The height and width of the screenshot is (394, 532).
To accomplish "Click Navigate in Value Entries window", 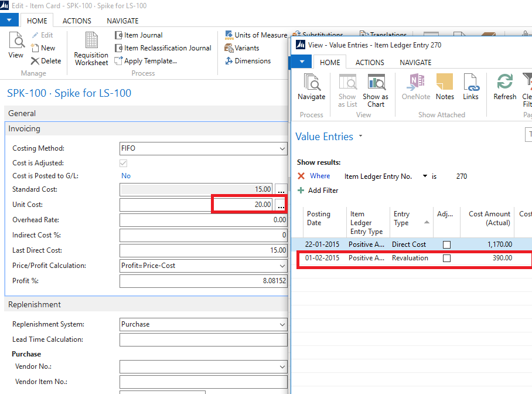I will pos(312,87).
